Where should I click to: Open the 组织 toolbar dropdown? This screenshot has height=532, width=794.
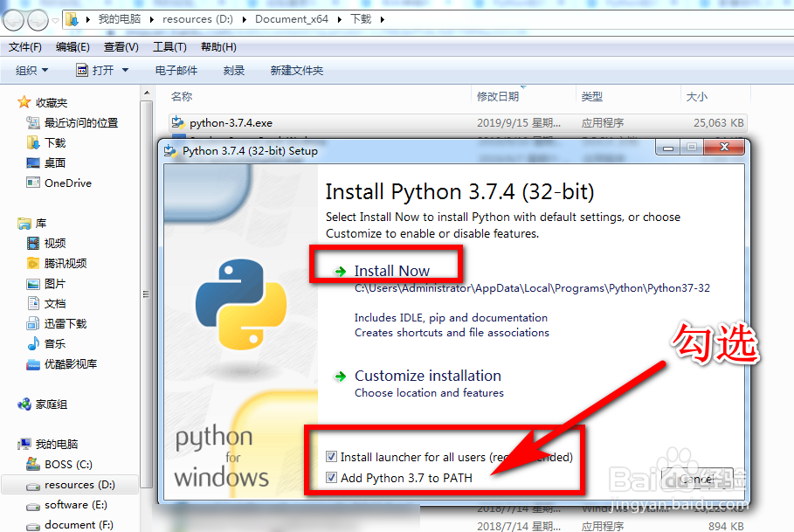tap(31, 71)
